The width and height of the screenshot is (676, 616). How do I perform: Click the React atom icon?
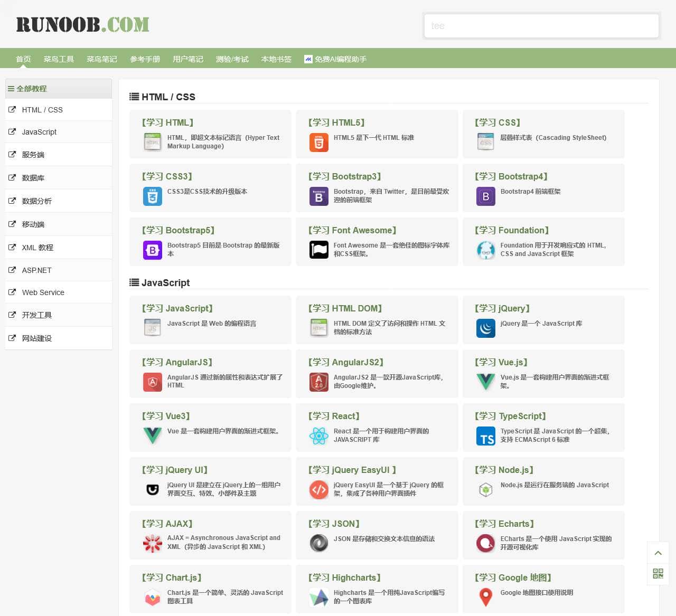point(318,436)
